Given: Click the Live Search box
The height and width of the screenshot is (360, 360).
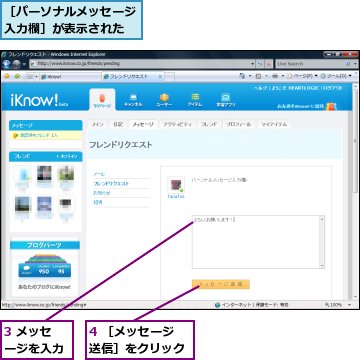Looking at the screenshot, I should [x=308, y=64].
